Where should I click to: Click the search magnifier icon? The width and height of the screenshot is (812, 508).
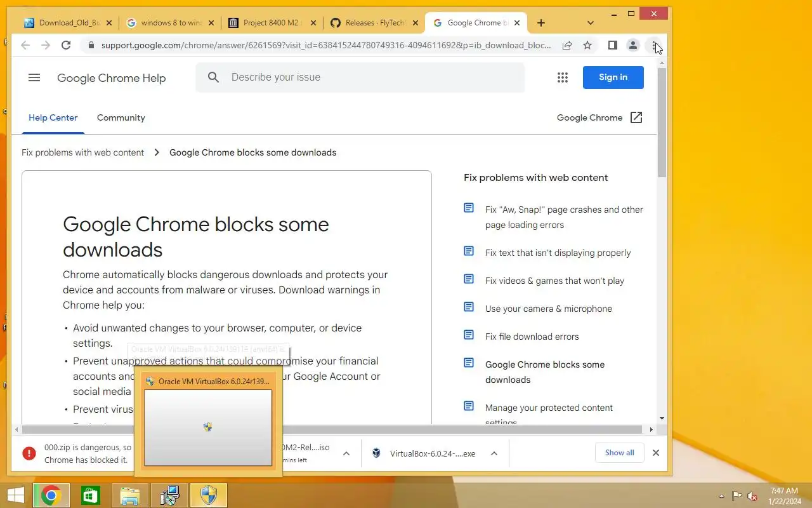click(x=214, y=77)
